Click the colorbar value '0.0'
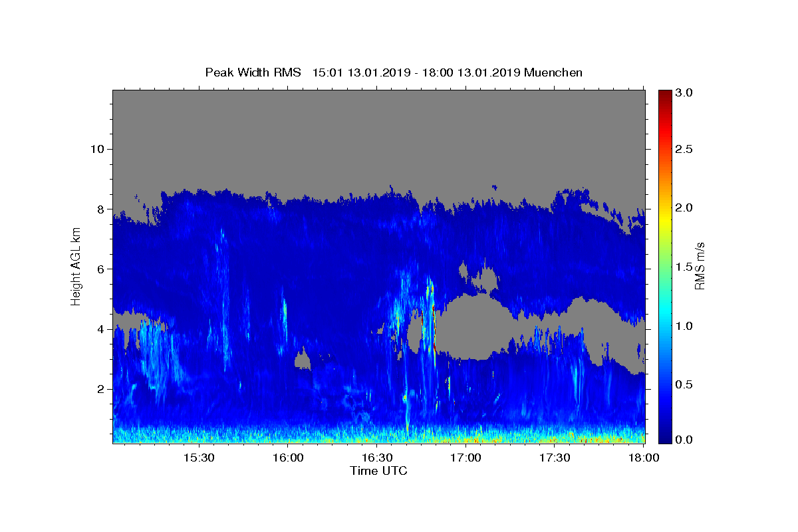The height and width of the screenshot is (532, 798). (x=684, y=440)
